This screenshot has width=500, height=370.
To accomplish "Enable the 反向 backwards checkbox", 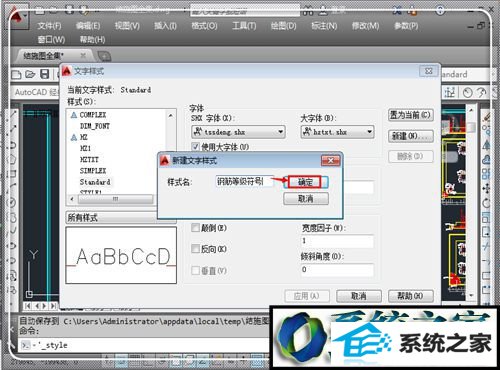I will (x=195, y=249).
